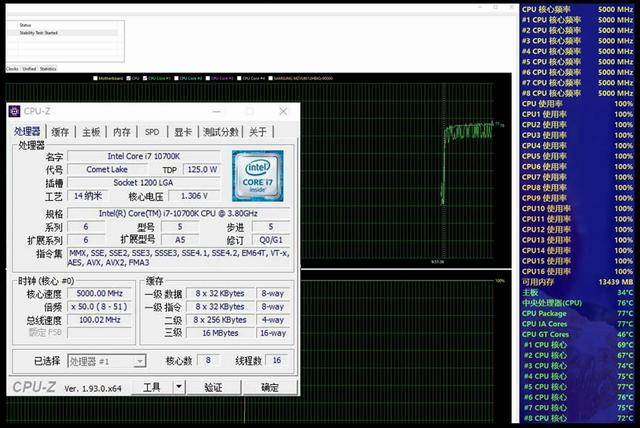Screen dimensions: 640x428
Task: Click the 确定 button
Action: point(270,387)
